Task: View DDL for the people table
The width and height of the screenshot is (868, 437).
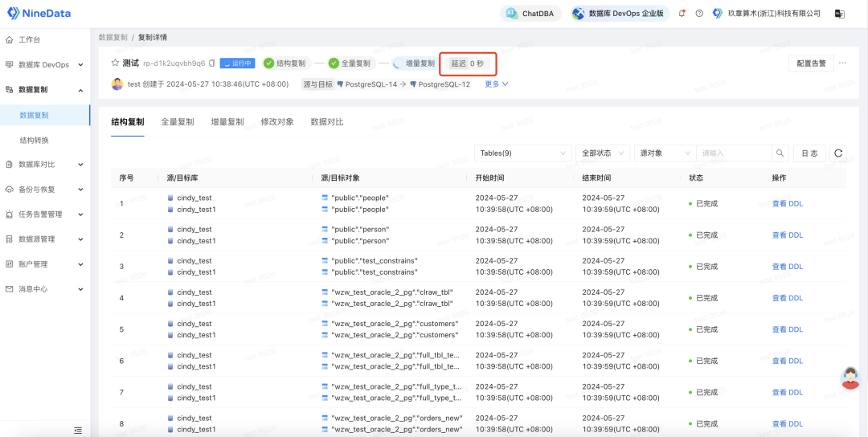Action: [x=787, y=203]
